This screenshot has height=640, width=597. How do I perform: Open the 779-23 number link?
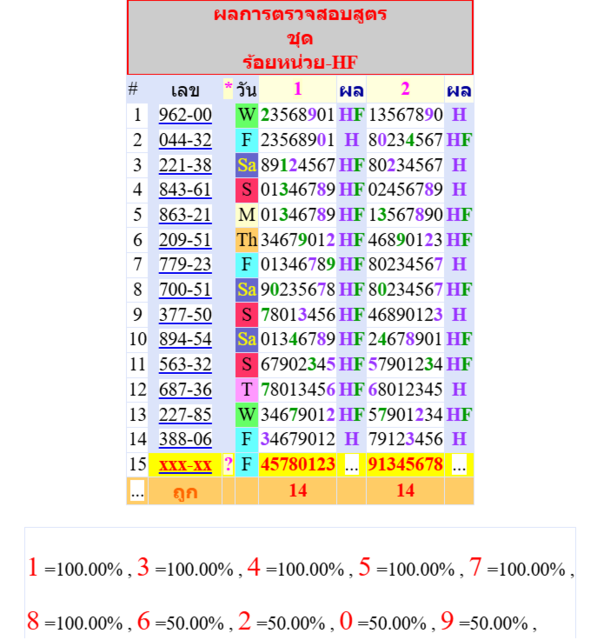pos(185,264)
